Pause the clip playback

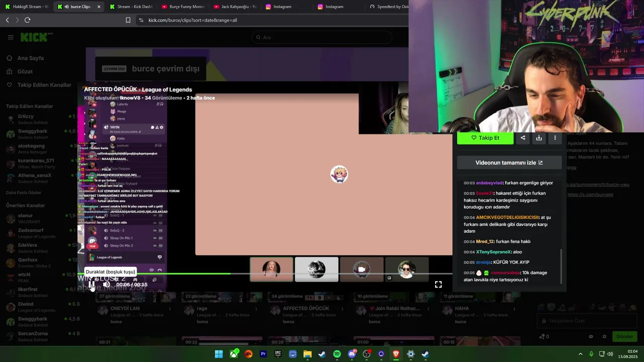(92, 285)
